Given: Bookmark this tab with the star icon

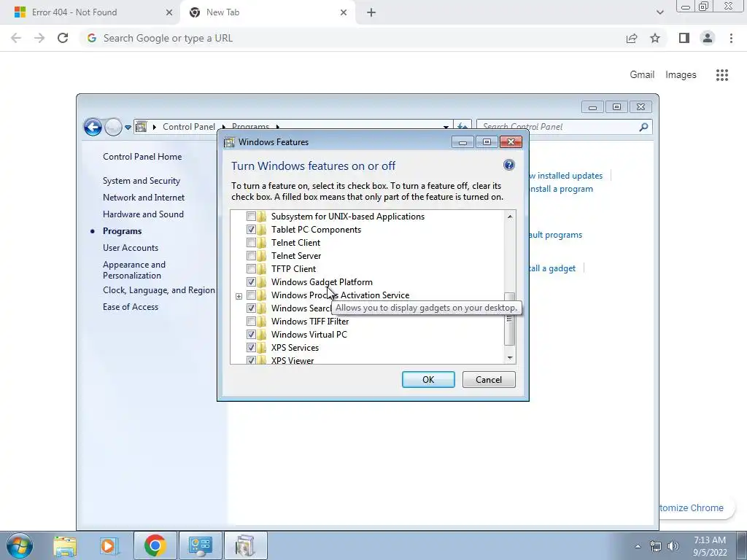Looking at the screenshot, I should (x=655, y=38).
